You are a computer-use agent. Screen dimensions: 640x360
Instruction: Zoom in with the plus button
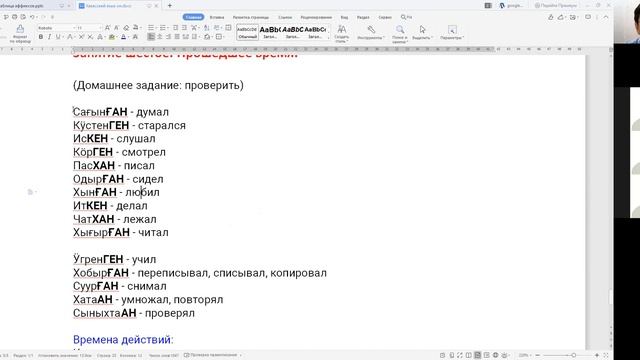[596, 355]
